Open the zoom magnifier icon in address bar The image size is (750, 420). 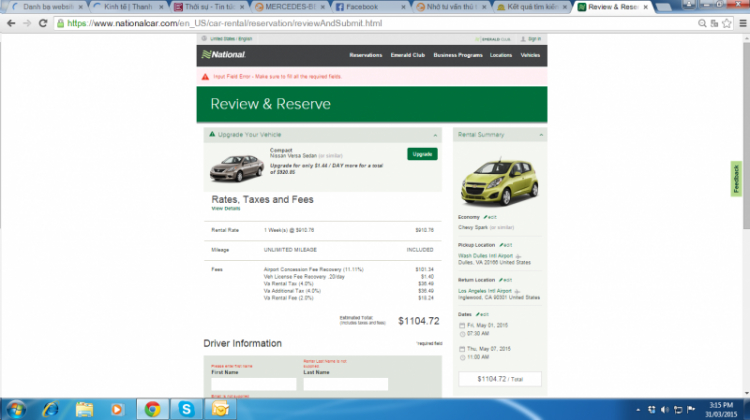point(702,23)
